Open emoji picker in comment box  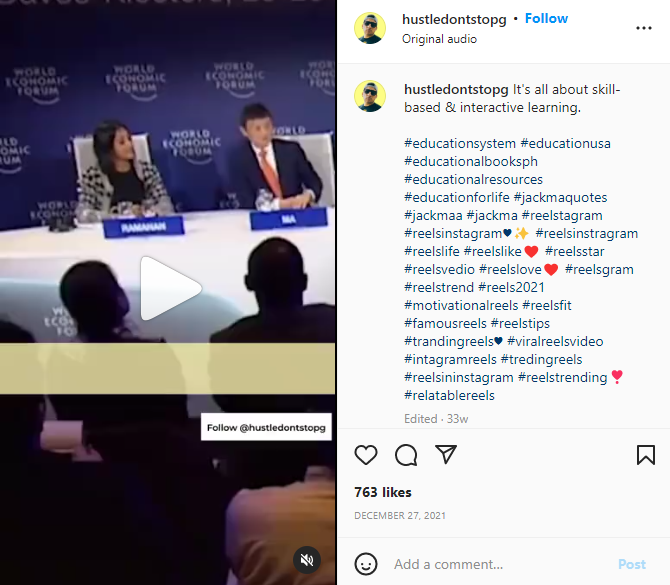pyautogui.click(x=366, y=564)
